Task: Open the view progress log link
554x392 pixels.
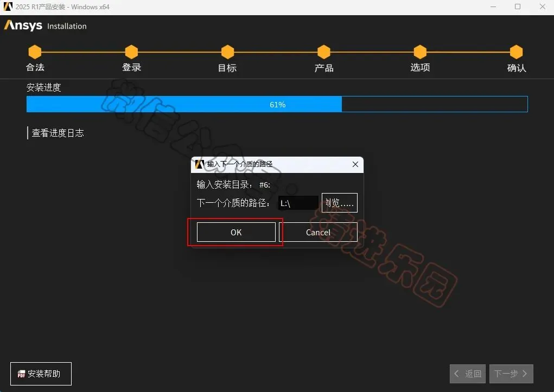Action: (58, 133)
